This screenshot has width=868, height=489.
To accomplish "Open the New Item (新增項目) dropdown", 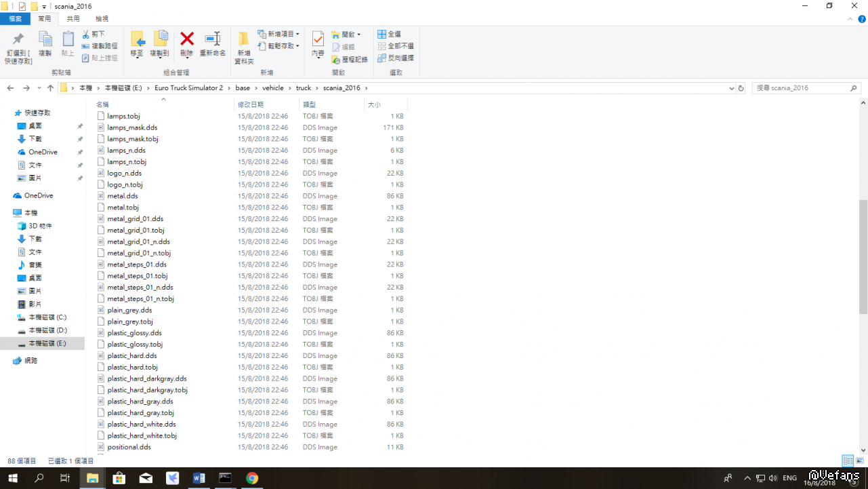I will (x=279, y=34).
